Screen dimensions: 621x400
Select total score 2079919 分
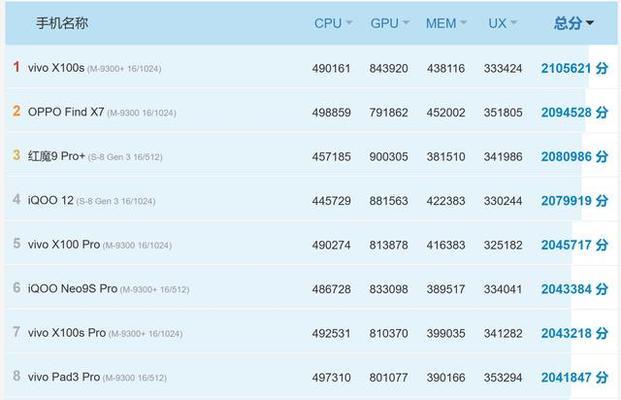click(x=574, y=201)
